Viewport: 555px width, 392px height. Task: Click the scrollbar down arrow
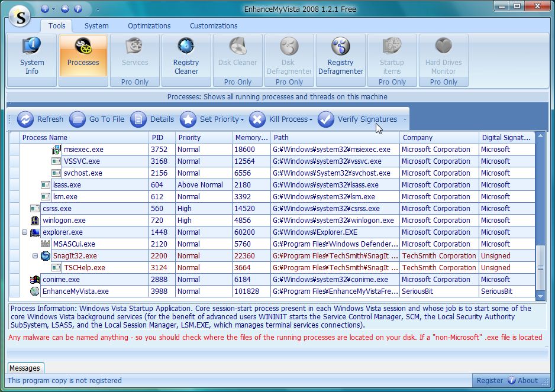pos(540,296)
